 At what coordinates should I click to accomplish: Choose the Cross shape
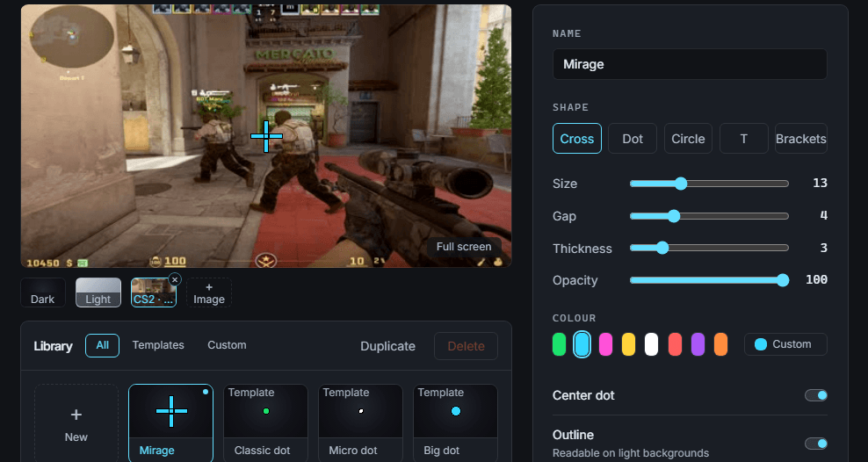[x=577, y=138]
